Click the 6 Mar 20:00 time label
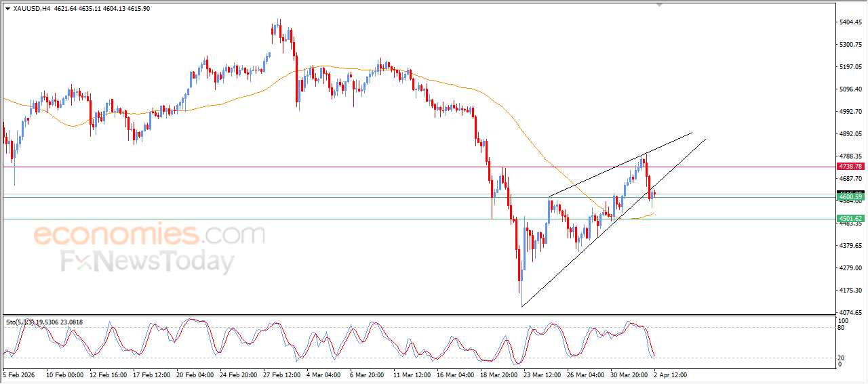868x384 pixels. pyautogui.click(x=368, y=375)
